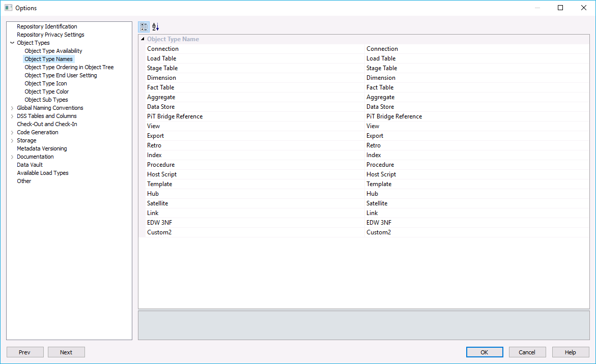The image size is (596, 364).
Task: Edit the View name value
Action: (x=477, y=126)
